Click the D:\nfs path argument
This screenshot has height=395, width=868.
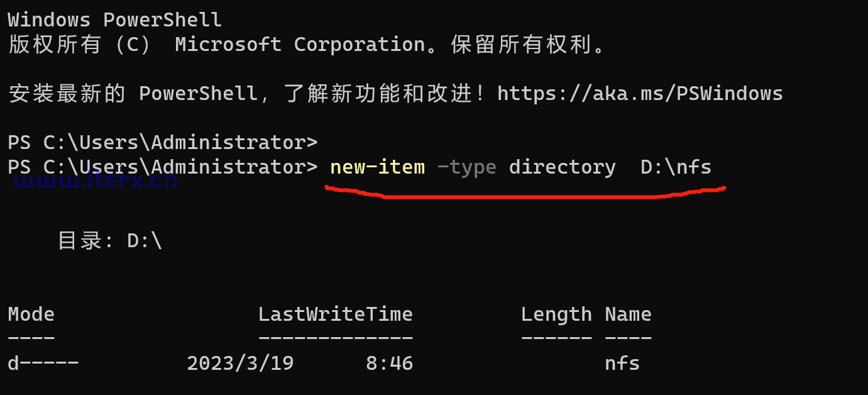(676, 167)
